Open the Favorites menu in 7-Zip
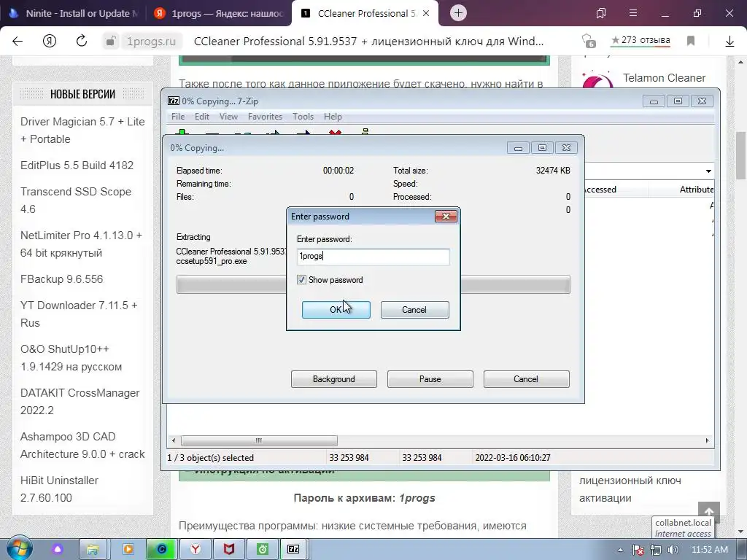Viewport: 747px width, 560px height. [265, 117]
